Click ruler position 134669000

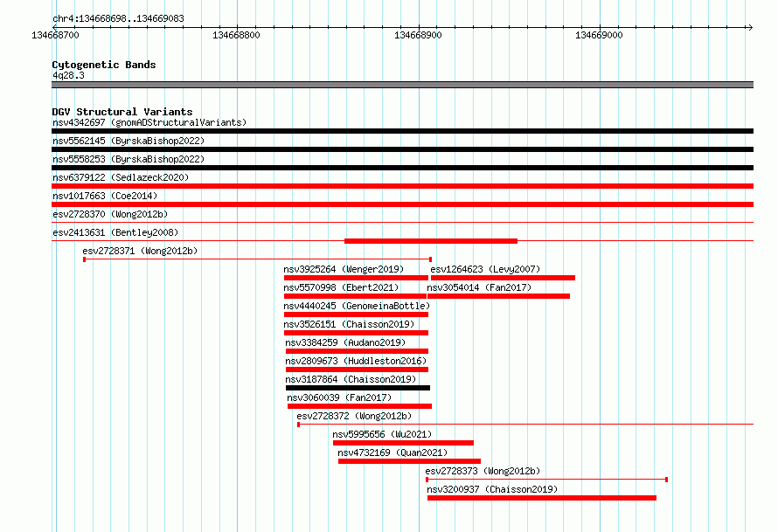(x=599, y=35)
